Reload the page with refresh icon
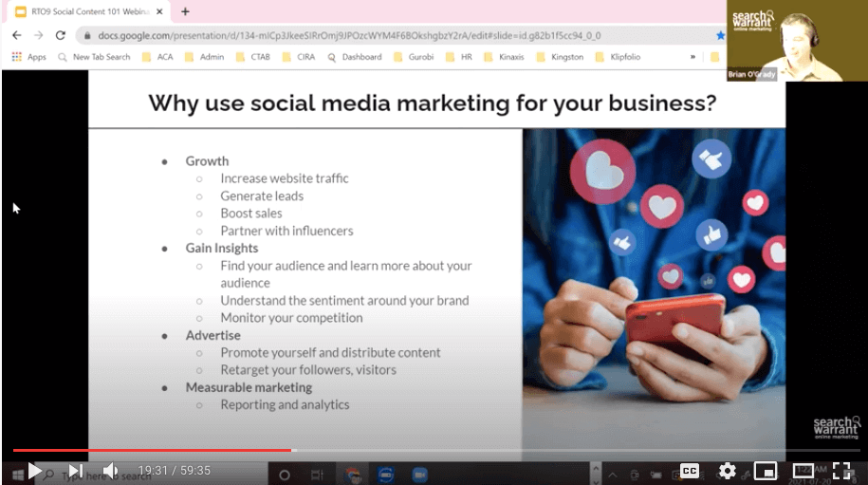The height and width of the screenshot is (485, 868). pyautogui.click(x=61, y=35)
